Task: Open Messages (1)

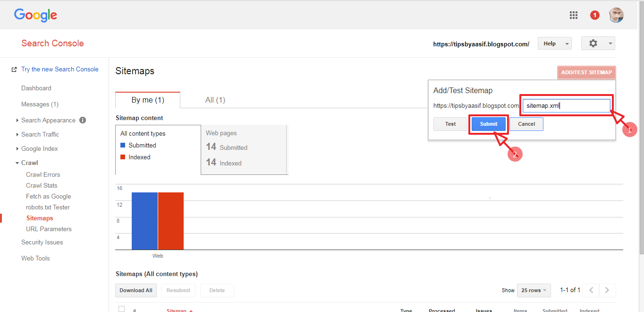Action: [x=40, y=104]
